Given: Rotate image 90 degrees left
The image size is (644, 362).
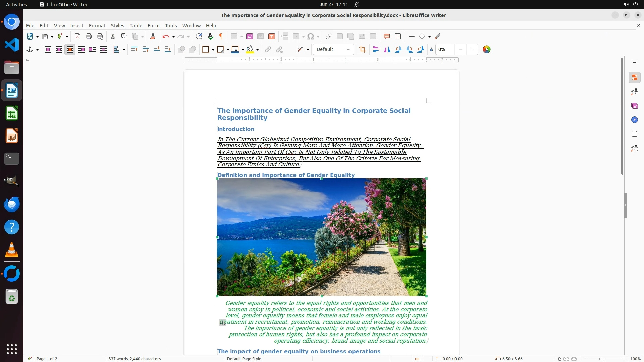Looking at the screenshot, I should pyautogui.click(x=398, y=50).
